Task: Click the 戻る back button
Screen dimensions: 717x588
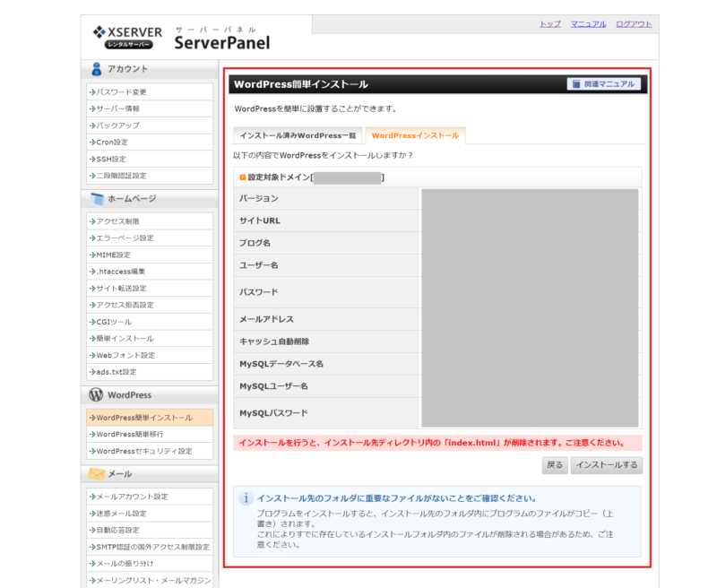Action: click(x=555, y=465)
